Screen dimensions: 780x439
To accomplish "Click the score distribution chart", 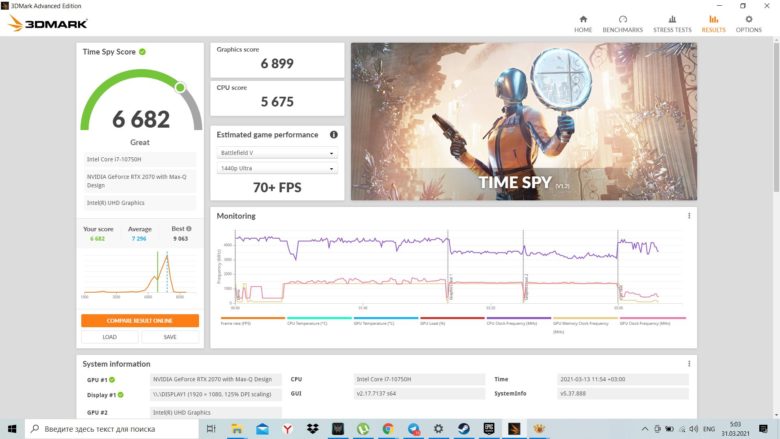I will pos(140,274).
